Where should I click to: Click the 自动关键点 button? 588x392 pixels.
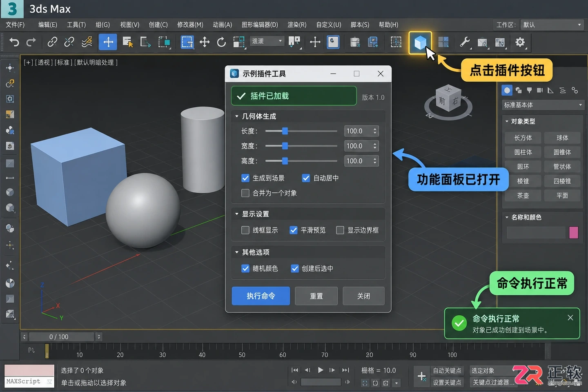click(447, 370)
